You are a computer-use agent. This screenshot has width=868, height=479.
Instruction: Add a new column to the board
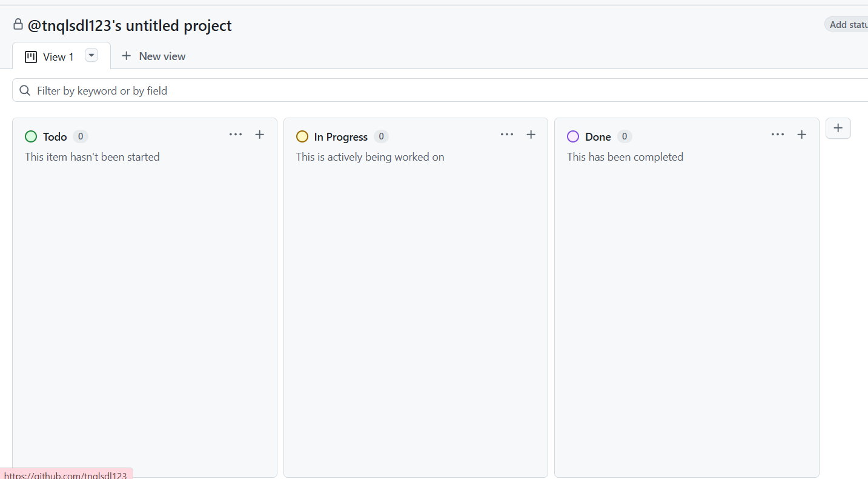[838, 128]
